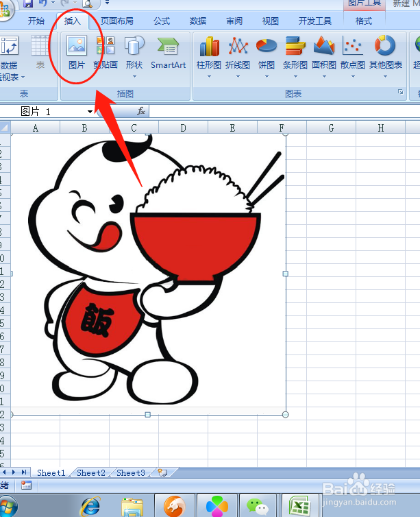The height and width of the screenshot is (517, 420).
Task: Expand the scatter chart (散点图) dropdown arrow
Action: 353,77
